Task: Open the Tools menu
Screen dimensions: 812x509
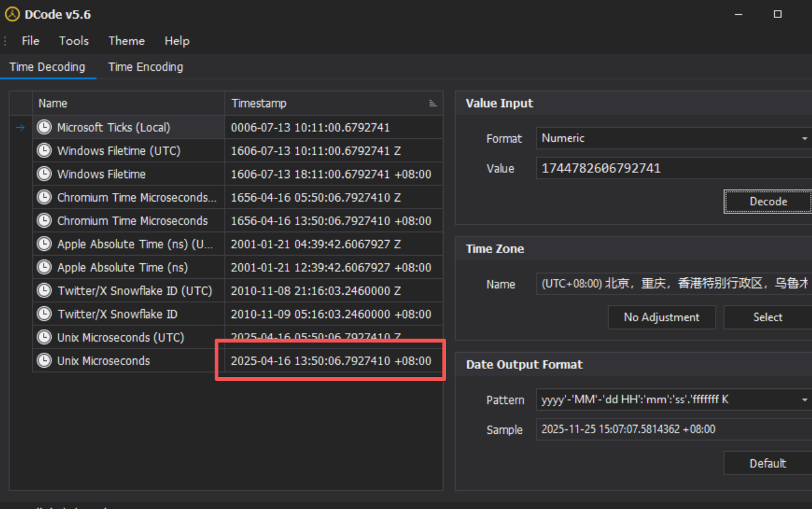Action: [74, 41]
